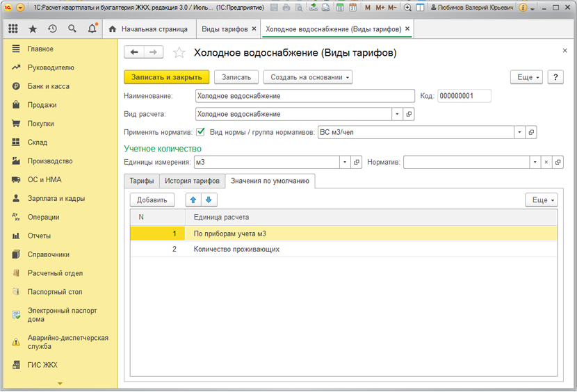
Task: Click the search magnifier icon
Action: click(x=72, y=29)
